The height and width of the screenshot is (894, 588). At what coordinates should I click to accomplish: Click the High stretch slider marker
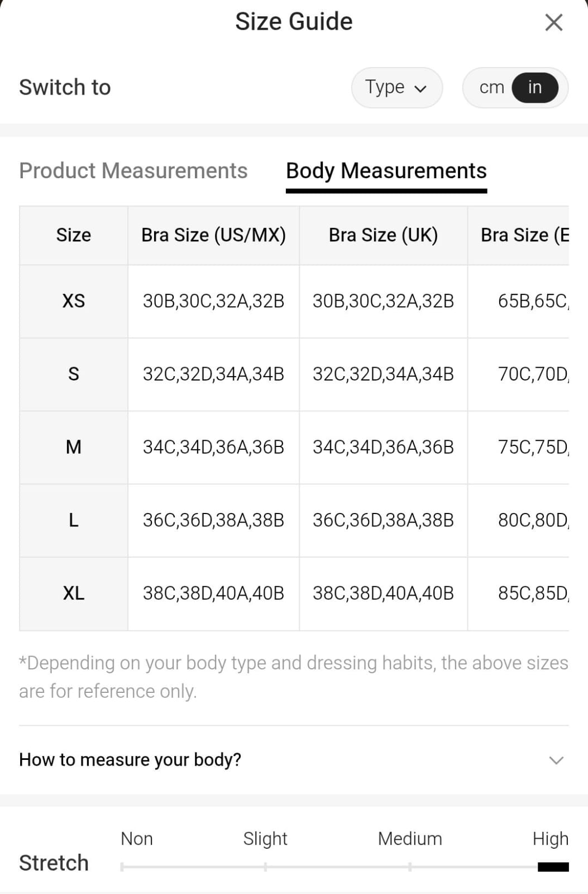[553, 867]
